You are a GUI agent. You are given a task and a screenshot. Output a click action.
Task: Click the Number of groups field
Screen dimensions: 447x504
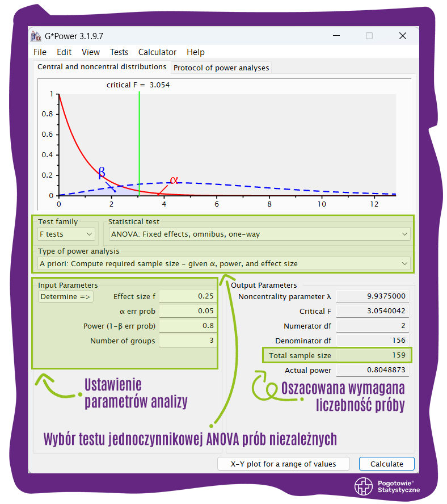pyautogui.click(x=188, y=341)
